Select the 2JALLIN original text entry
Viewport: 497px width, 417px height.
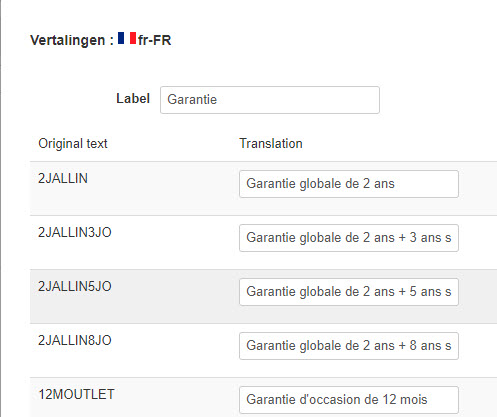63,179
